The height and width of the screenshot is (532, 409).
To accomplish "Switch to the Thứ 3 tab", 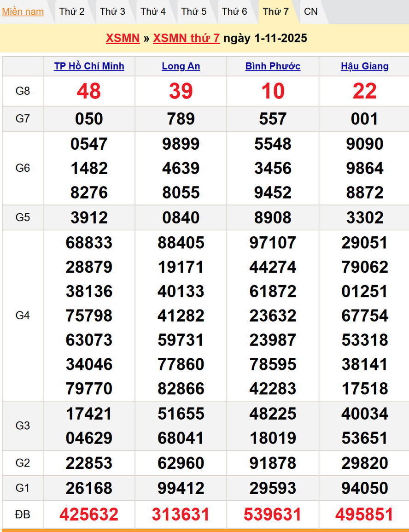I will coord(112,12).
